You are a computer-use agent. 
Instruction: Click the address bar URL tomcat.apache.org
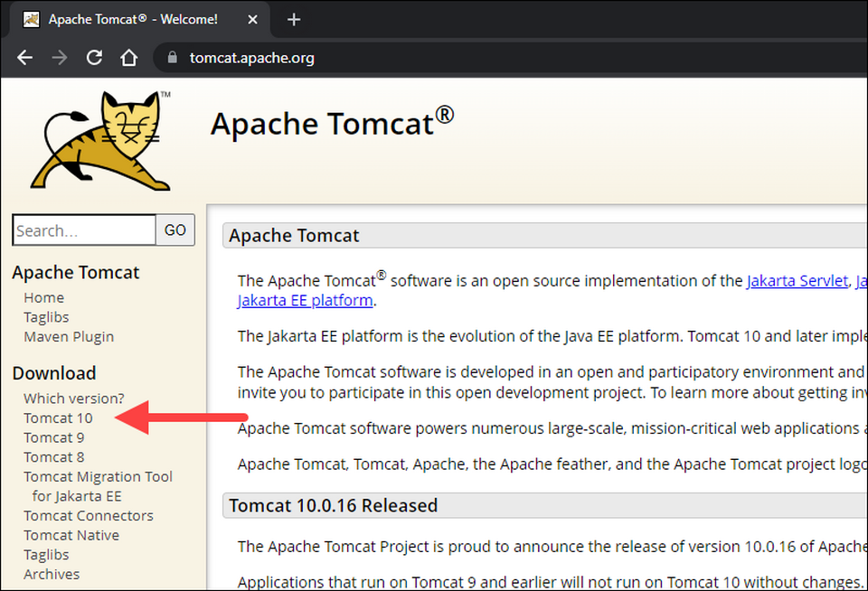coord(252,58)
